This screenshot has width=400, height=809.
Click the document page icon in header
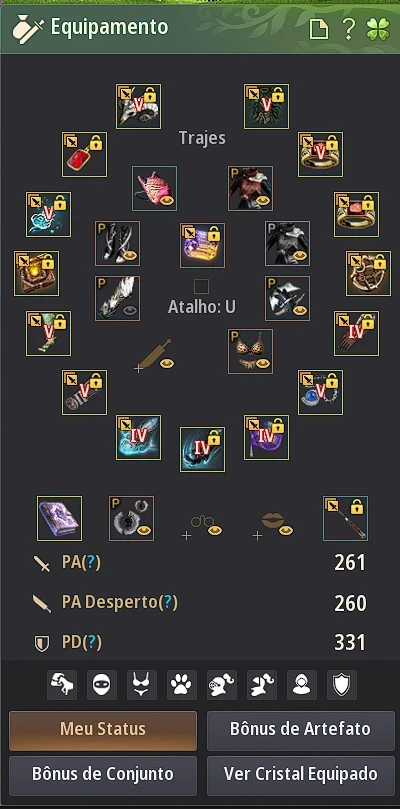[x=318, y=29]
